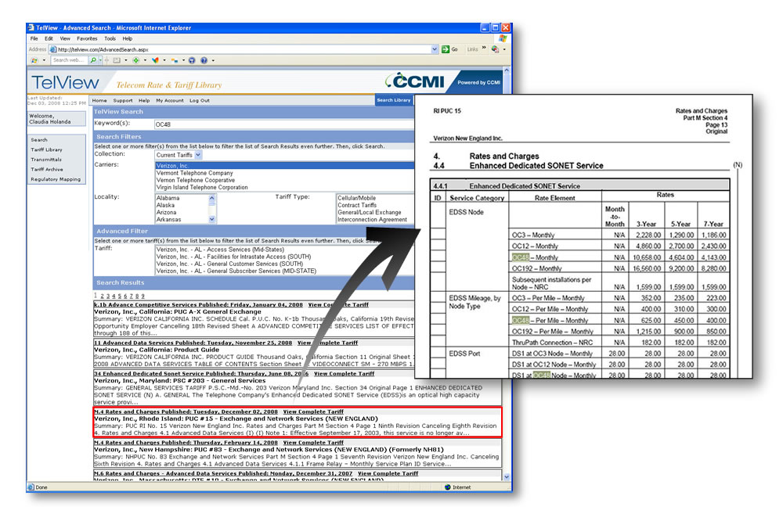Open the Support page link

(x=123, y=100)
